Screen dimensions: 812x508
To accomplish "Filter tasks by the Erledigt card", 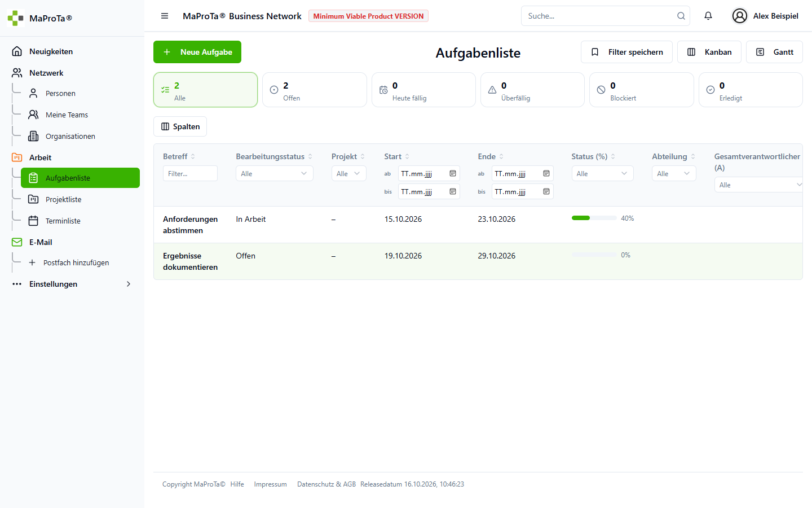I will point(751,90).
